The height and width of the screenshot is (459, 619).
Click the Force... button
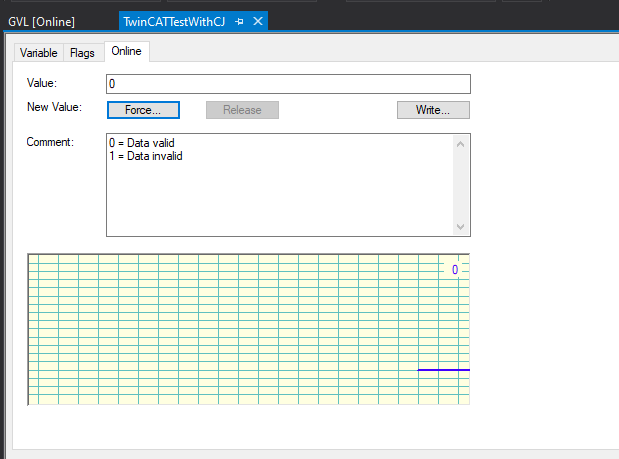143,110
